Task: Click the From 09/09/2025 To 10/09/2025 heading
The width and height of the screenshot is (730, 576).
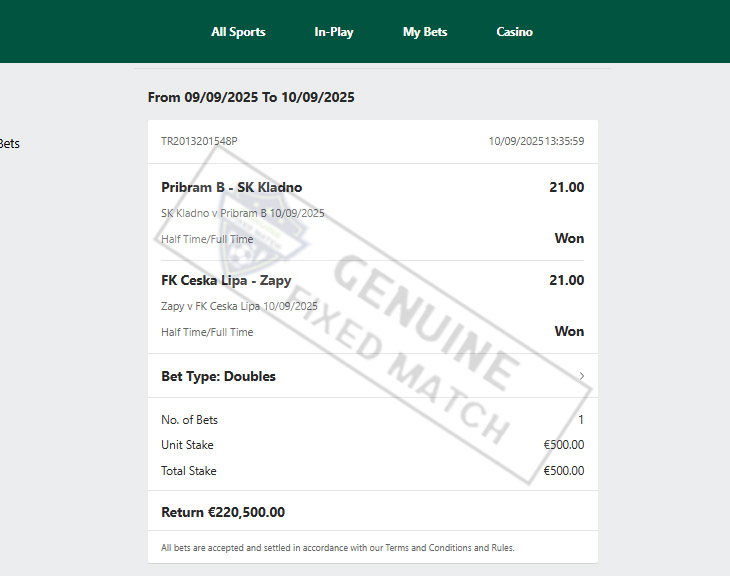Action: coord(251,97)
